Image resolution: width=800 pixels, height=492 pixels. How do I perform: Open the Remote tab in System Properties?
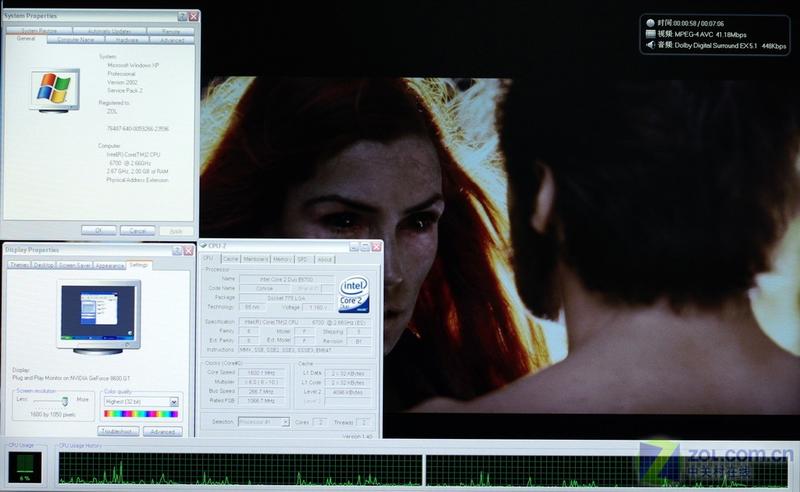click(x=170, y=31)
